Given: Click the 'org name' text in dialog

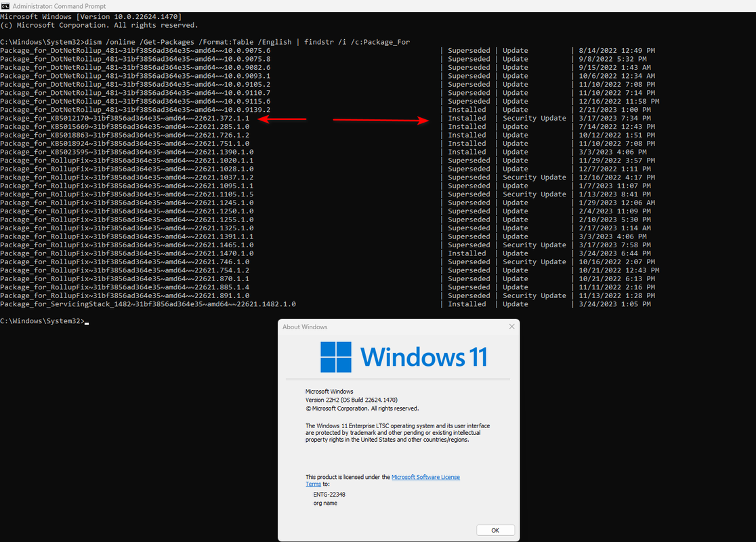Looking at the screenshot, I should 325,503.
